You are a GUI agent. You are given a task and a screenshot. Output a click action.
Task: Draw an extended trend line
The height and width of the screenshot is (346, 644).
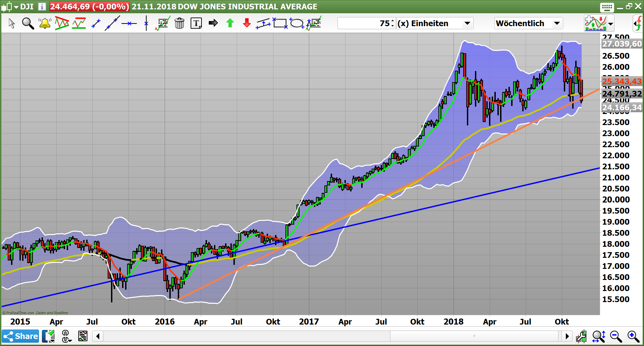coord(112,23)
